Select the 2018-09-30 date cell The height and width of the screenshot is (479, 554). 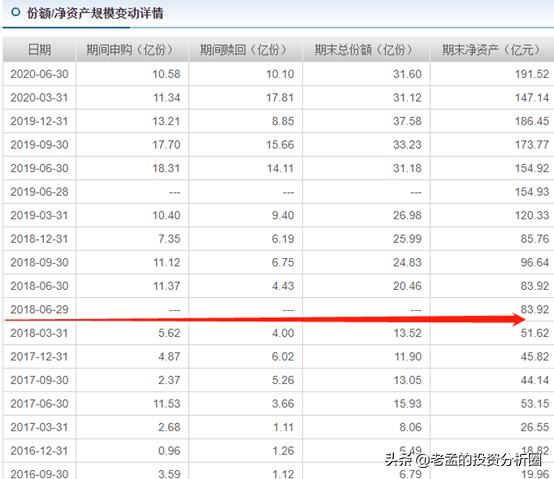click(x=39, y=262)
